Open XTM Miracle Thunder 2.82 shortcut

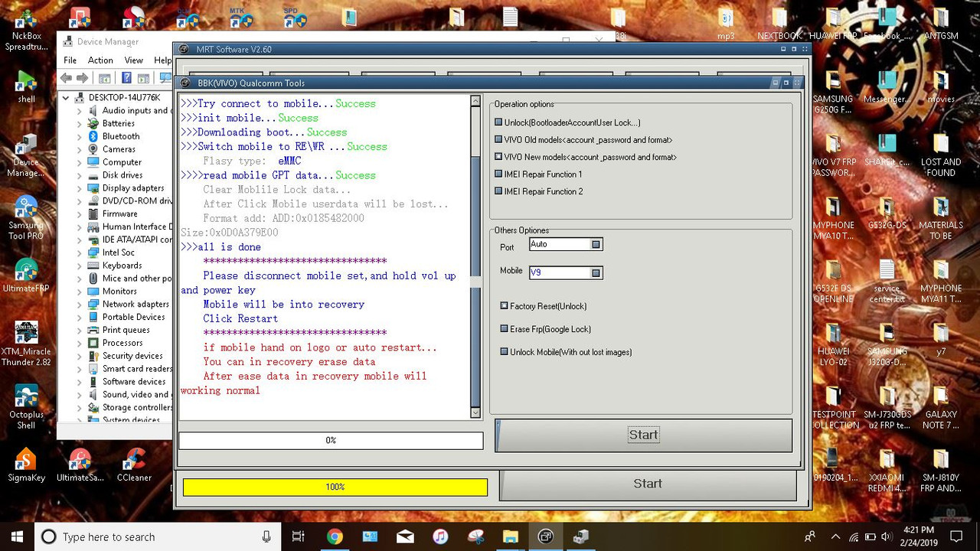(x=26, y=344)
